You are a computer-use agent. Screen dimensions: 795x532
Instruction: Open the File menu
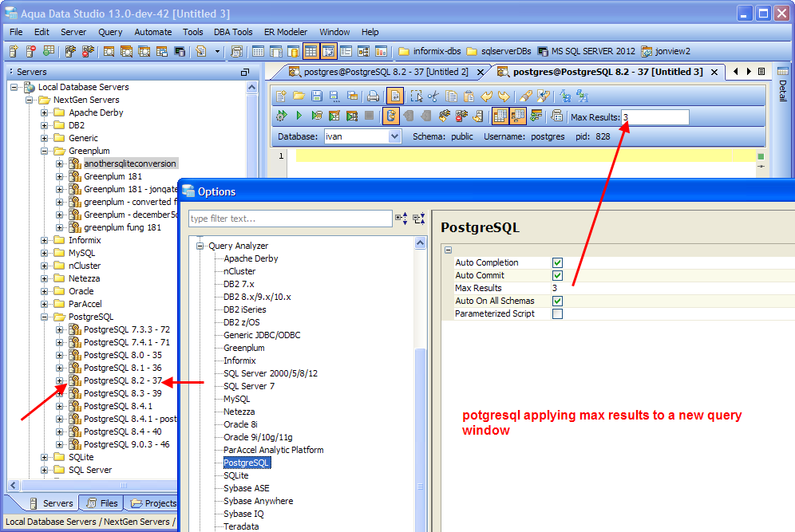(x=16, y=32)
